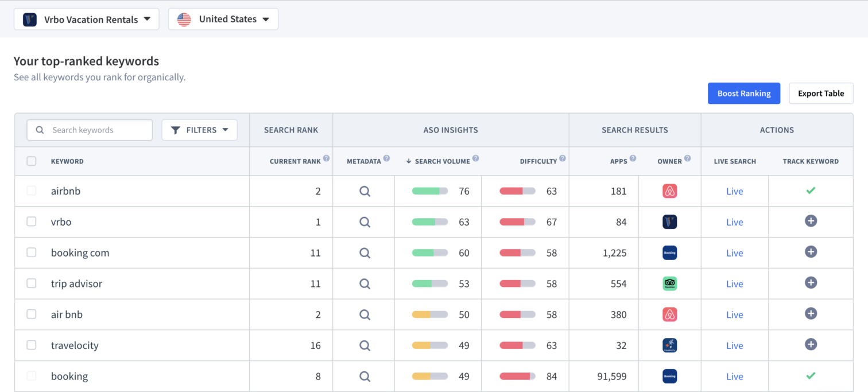Expand the FILTERS dropdown
The image size is (868, 392).
tap(199, 130)
